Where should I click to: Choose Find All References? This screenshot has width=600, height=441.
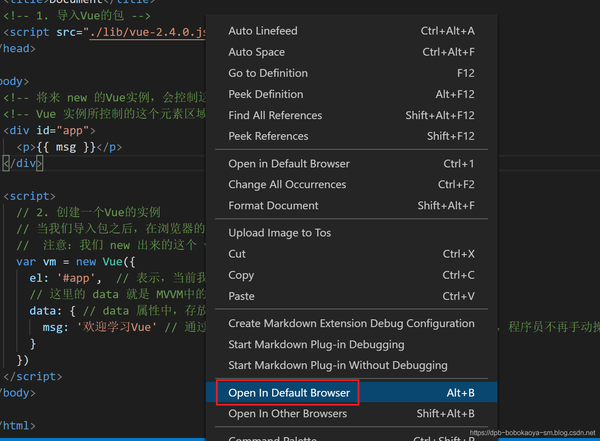[351, 115]
